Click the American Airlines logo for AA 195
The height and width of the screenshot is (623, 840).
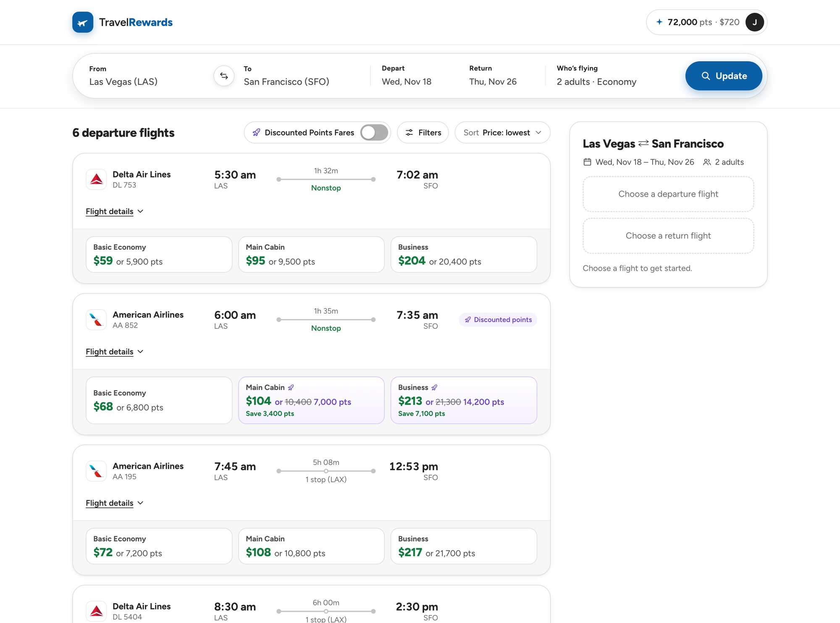[x=96, y=471]
